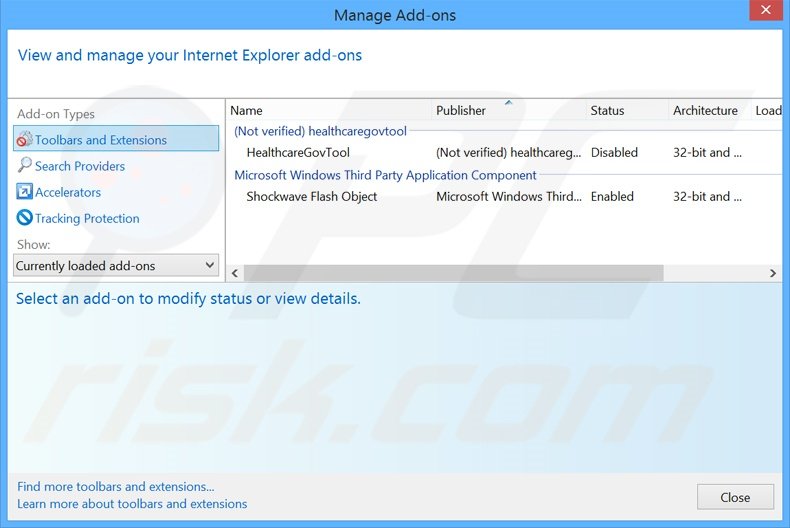Collapse the Microsoft Windows Third Party group
The image size is (790, 528).
pyautogui.click(x=385, y=175)
